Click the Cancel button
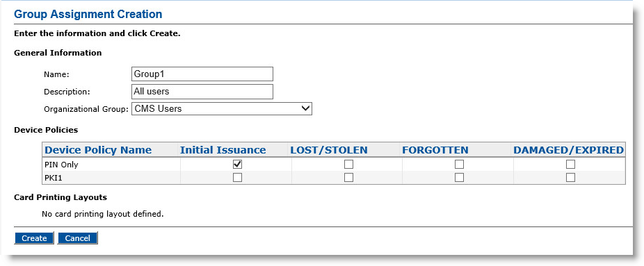The image size is (644, 266). 77,238
